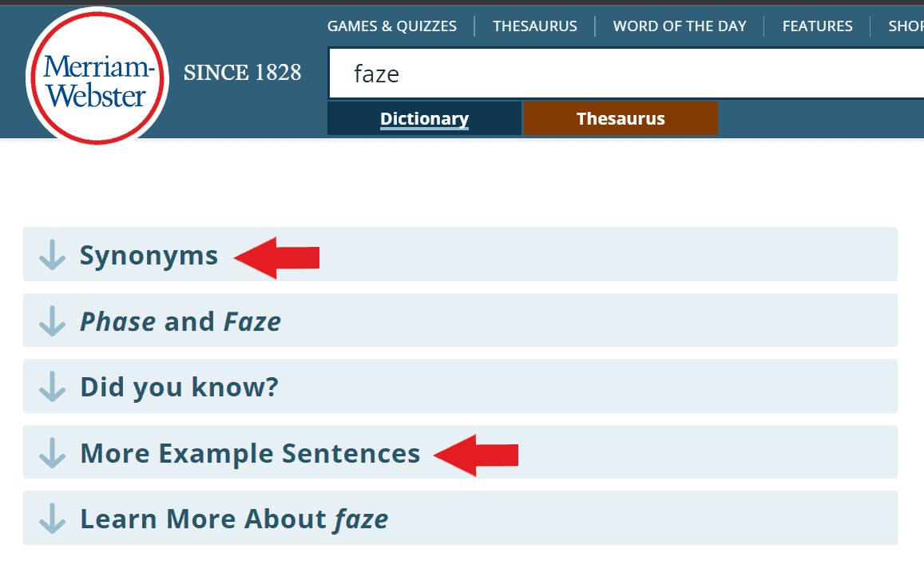Click the down arrow beside Synonyms
This screenshot has height=569, width=924.
click(51, 255)
